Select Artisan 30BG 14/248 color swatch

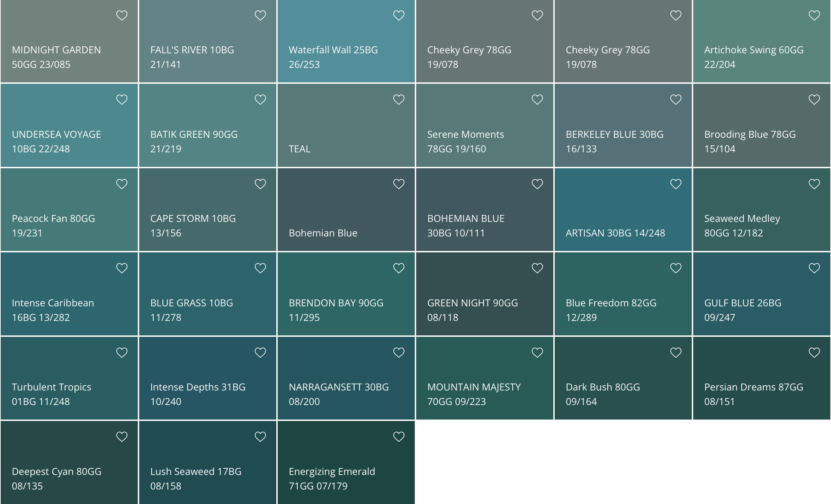623,210
